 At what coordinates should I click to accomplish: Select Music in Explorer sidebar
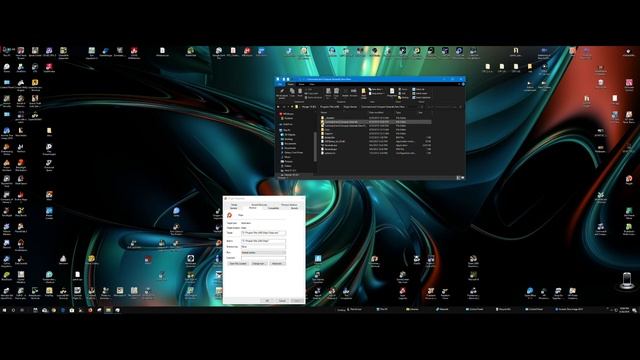pos(287,157)
